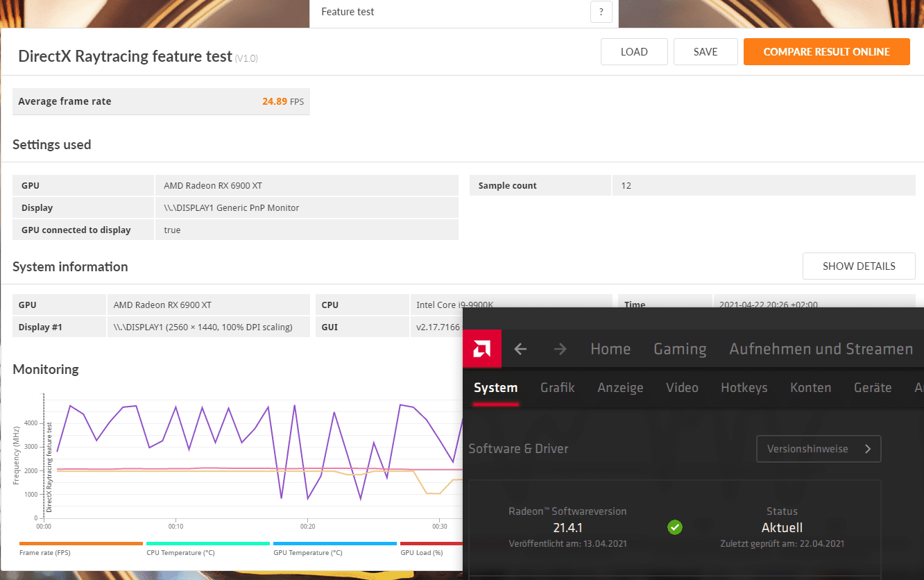This screenshot has height=580, width=924.
Task: Open Aufnehmen und Streamen tab
Action: pos(821,349)
